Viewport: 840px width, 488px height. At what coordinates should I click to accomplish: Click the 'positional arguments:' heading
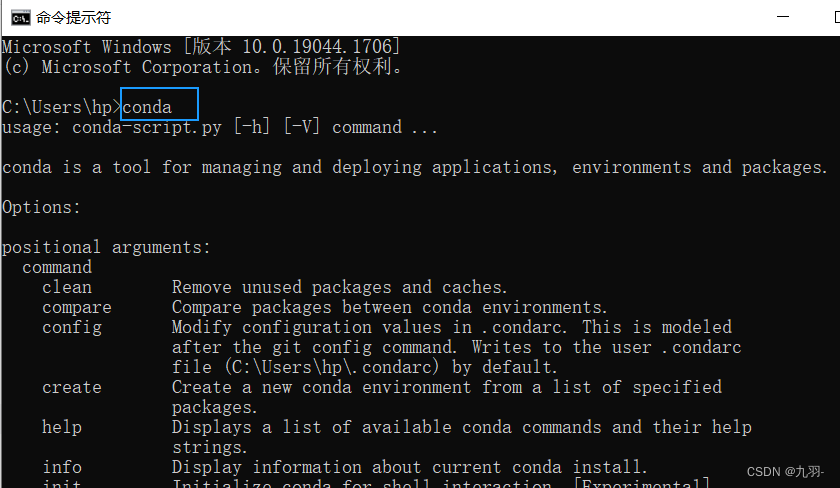106,247
